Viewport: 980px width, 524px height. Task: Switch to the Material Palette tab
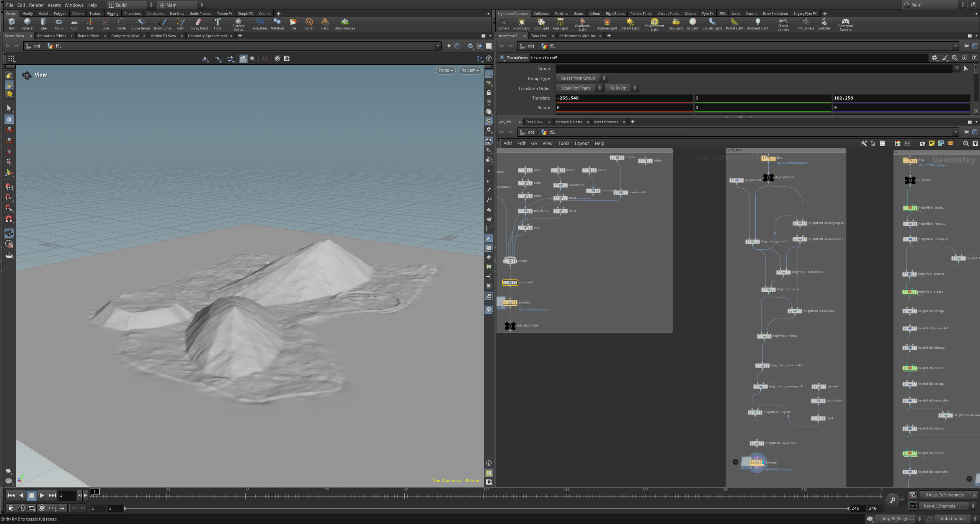(x=568, y=122)
